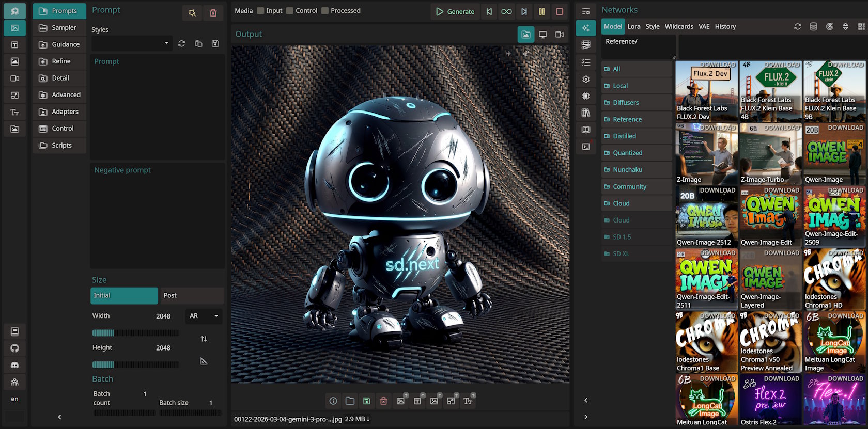Delete the output image using trash icon

383,401
